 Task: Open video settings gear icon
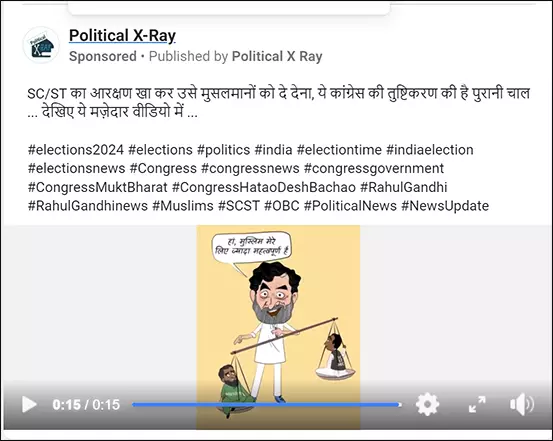pyautogui.click(x=427, y=404)
